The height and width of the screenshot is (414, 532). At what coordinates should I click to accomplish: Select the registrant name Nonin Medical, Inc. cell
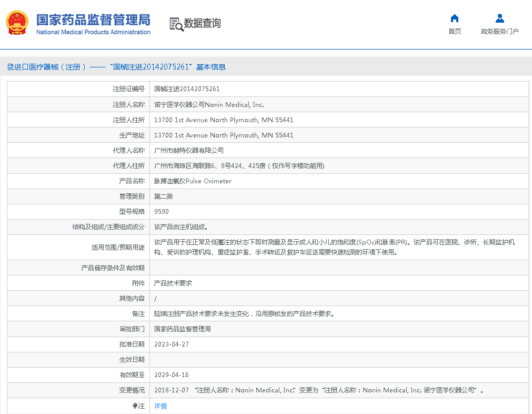(x=209, y=105)
